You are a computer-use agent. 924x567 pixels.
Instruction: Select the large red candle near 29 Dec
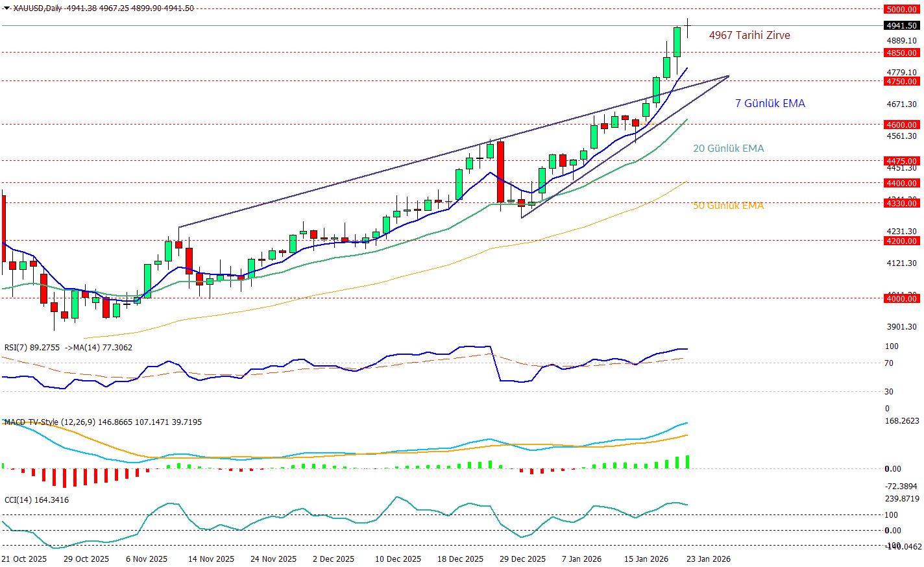point(500,172)
